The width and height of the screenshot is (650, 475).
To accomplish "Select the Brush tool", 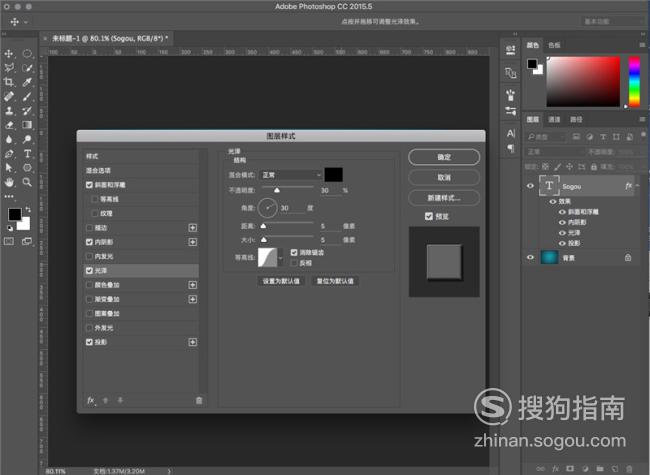I will click(27, 97).
